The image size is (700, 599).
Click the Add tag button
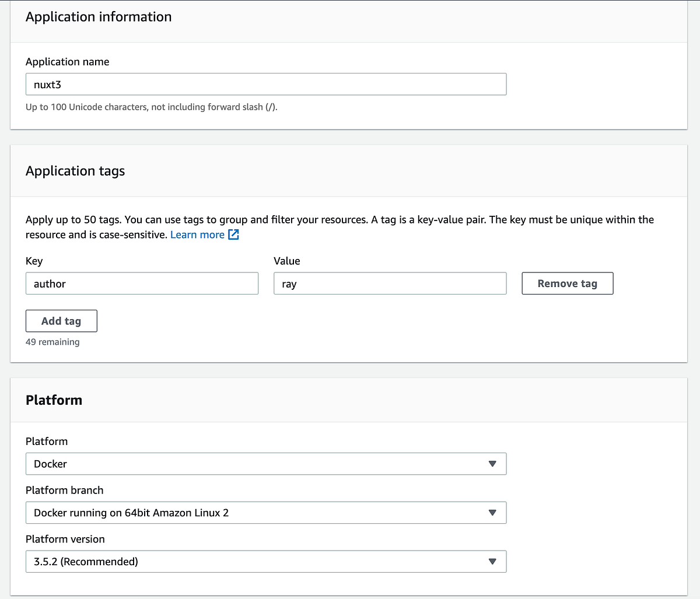(x=61, y=321)
